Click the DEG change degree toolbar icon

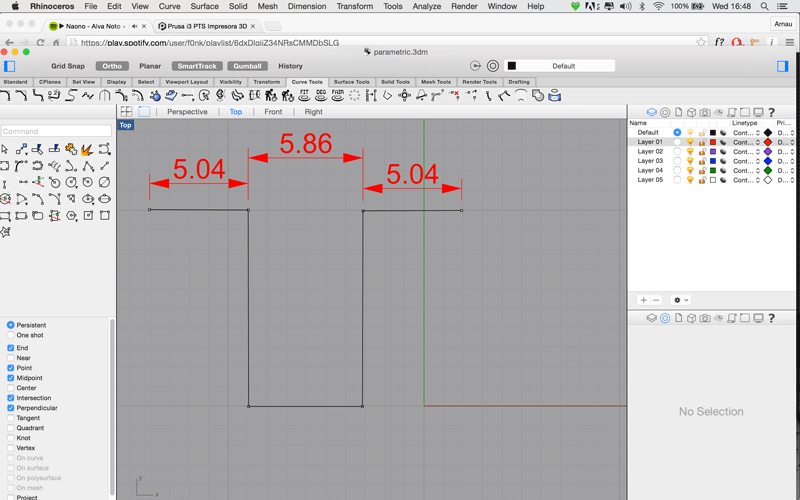(321, 95)
